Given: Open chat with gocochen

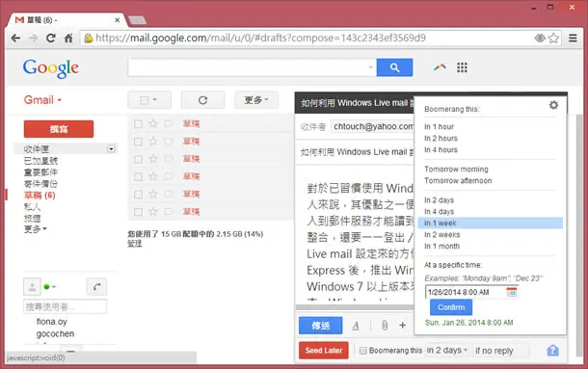Looking at the screenshot, I should tap(55, 333).
